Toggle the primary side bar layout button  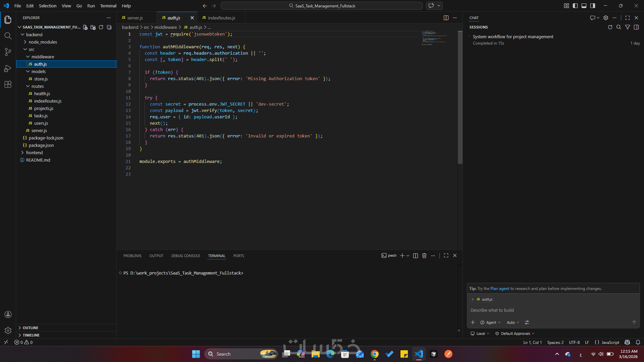click(575, 6)
